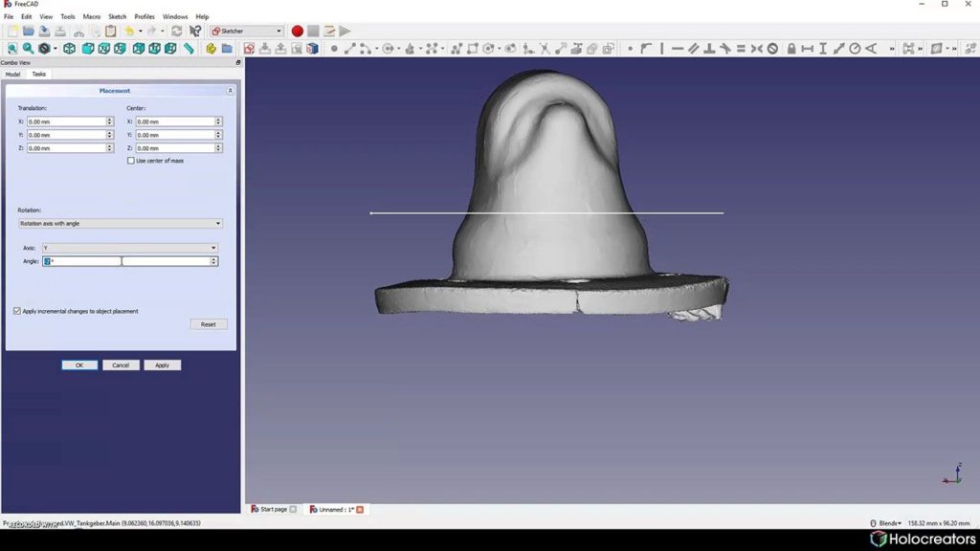Click the Apply button

(162, 365)
